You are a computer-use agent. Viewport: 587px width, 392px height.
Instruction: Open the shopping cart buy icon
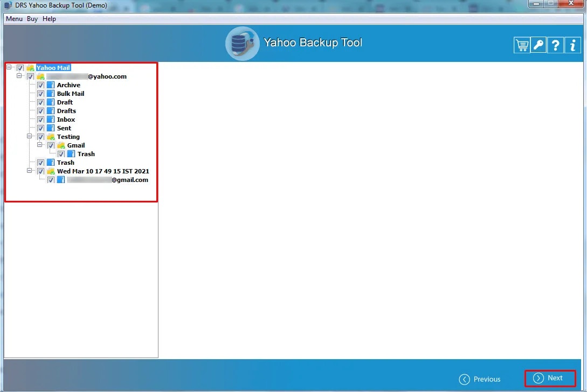[521, 45]
